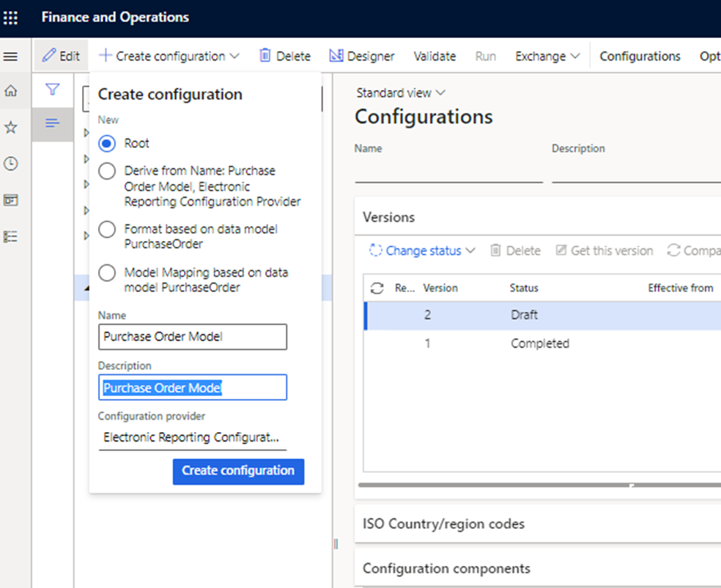The image size is (721, 588).
Task: Click the Name field in the flyout
Action: pos(193,337)
